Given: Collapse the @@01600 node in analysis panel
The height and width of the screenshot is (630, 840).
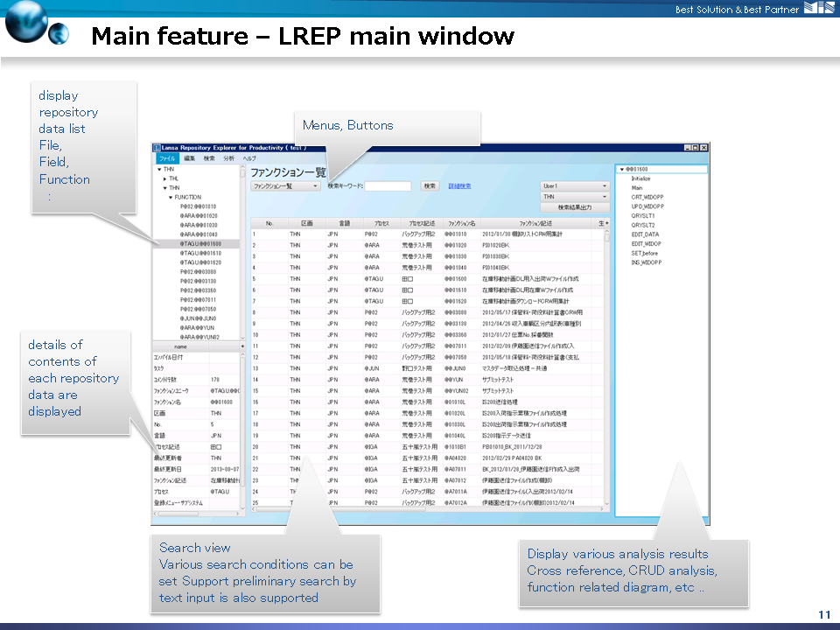Looking at the screenshot, I should click(x=621, y=169).
